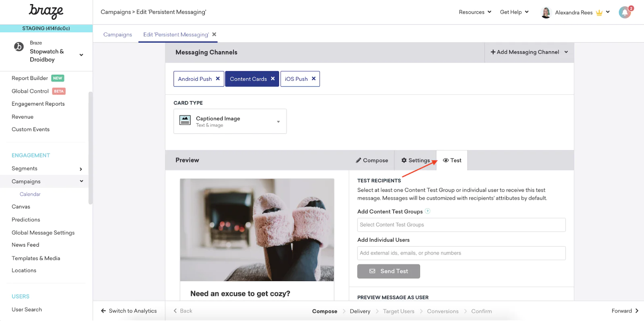The height and width of the screenshot is (321, 644).
Task: Expand the Add Messaging Channel menu
Action: tap(529, 52)
